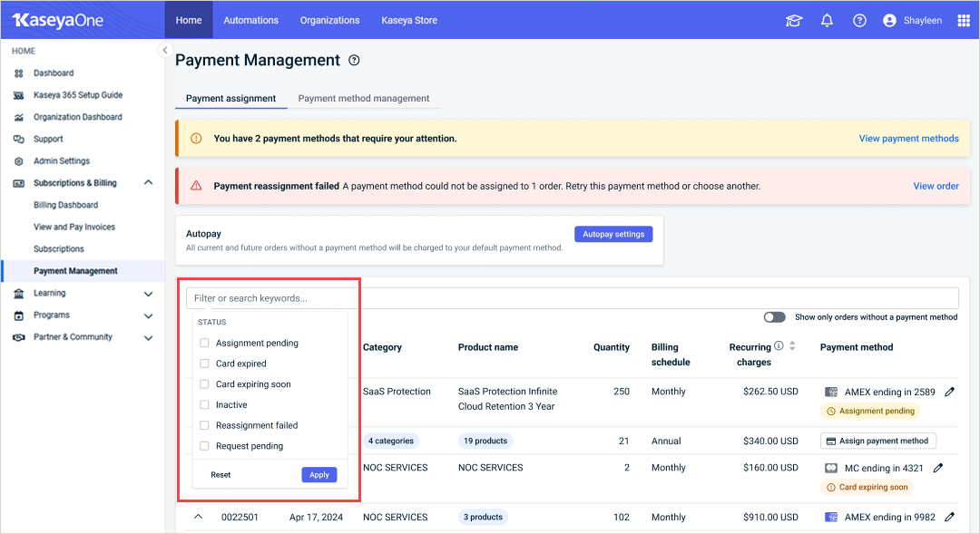Check the Assignment pending filter
Image resolution: width=980 pixels, height=534 pixels.
point(204,343)
